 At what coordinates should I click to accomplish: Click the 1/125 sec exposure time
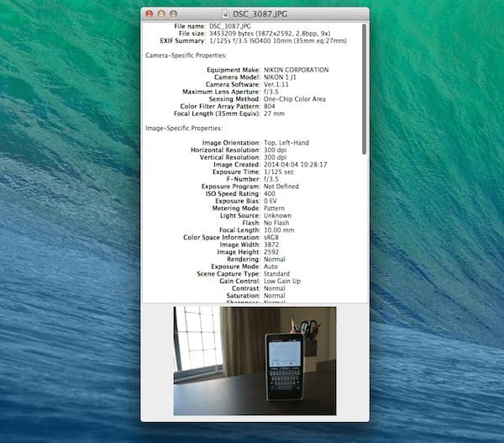[279, 171]
